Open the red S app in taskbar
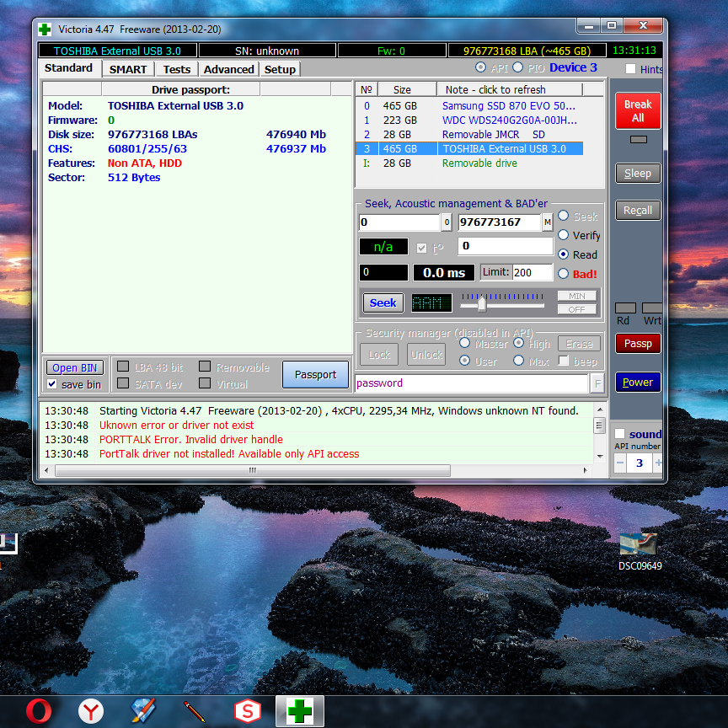728x728 pixels. coord(248,711)
